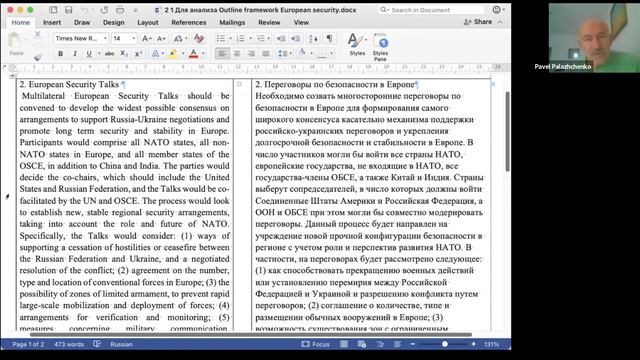
Task: Click Page 1 of 2 indicator
Action: pyautogui.click(x=28, y=344)
